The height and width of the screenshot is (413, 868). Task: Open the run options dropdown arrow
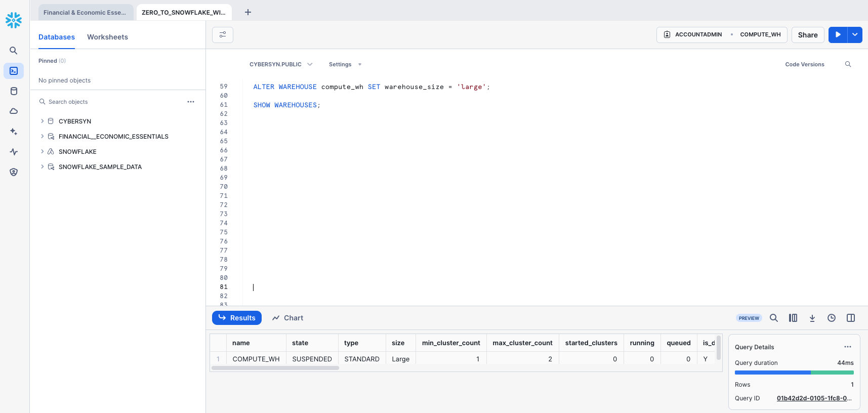tap(855, 35)
